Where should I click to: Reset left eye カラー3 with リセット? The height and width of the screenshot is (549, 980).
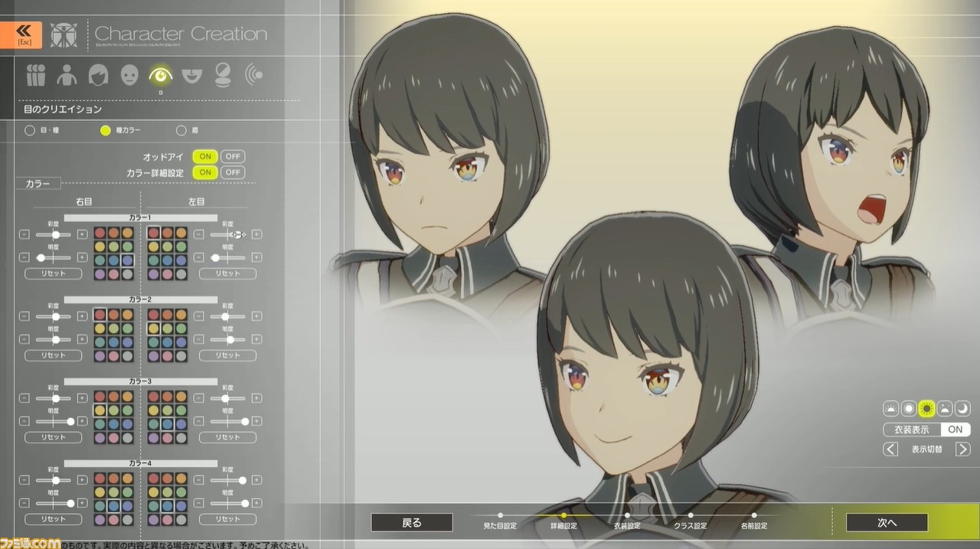(x=227, y=437)
